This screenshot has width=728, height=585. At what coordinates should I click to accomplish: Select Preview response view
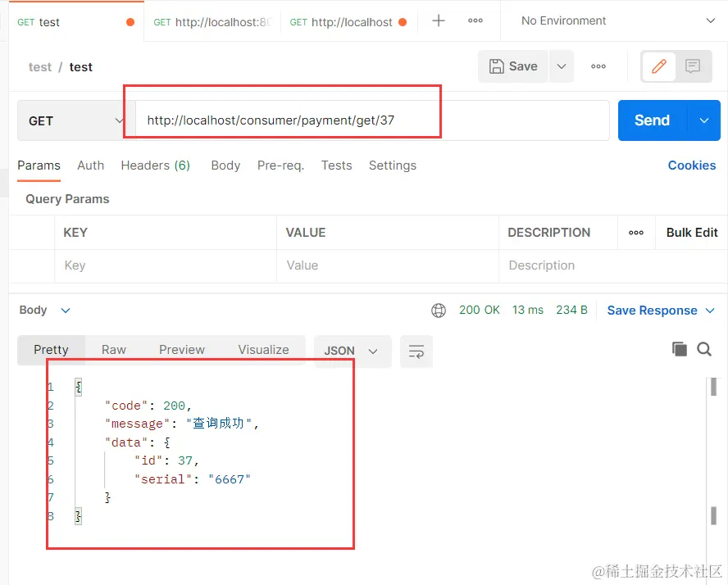pyautogui.click(x=182, y=350)
